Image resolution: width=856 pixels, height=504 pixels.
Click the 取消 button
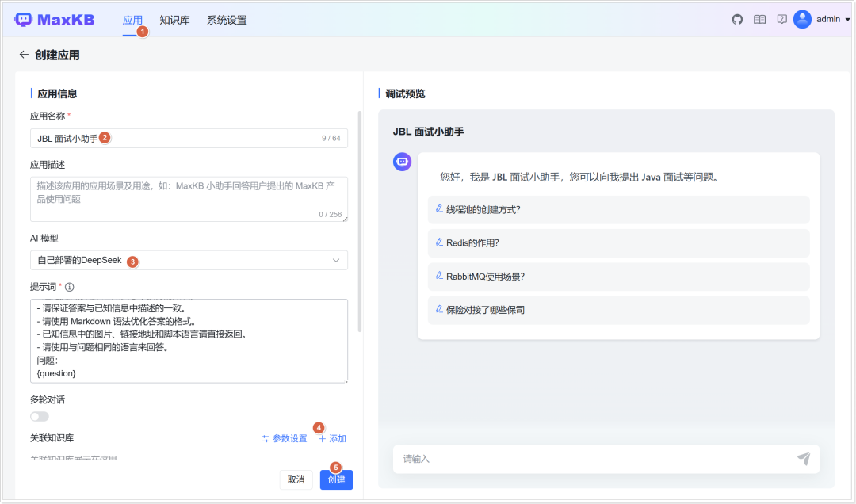pyautogui.click(x=296, y=479)
